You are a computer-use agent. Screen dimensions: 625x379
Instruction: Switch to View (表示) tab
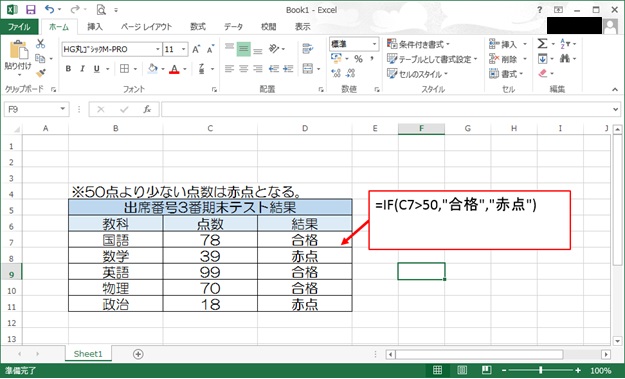click(303, 27)
